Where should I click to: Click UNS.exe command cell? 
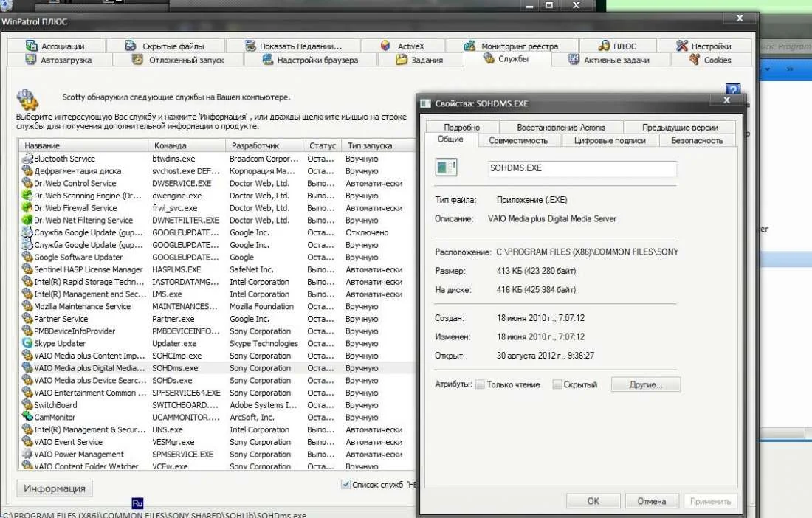168,429
